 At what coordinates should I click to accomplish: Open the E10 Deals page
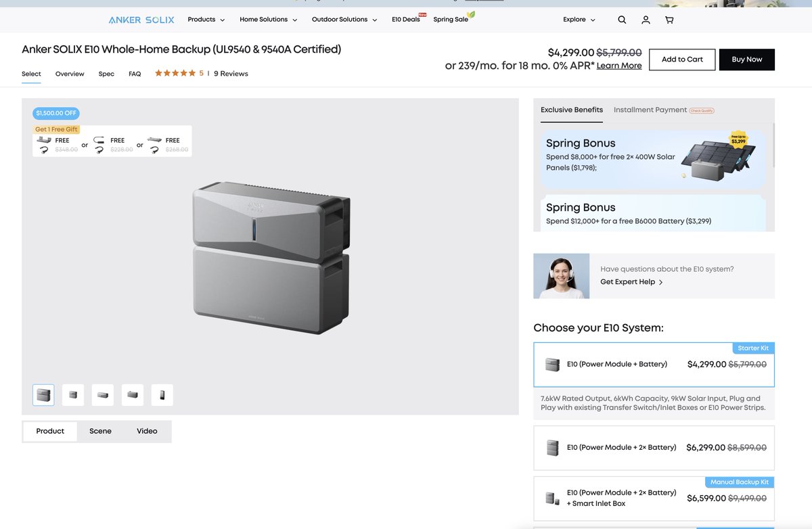coord(406,20)
